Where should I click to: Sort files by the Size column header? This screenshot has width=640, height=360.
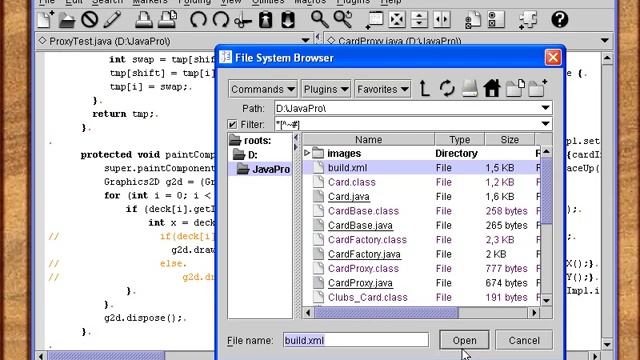pyautogui.click(x=509, y=140)
